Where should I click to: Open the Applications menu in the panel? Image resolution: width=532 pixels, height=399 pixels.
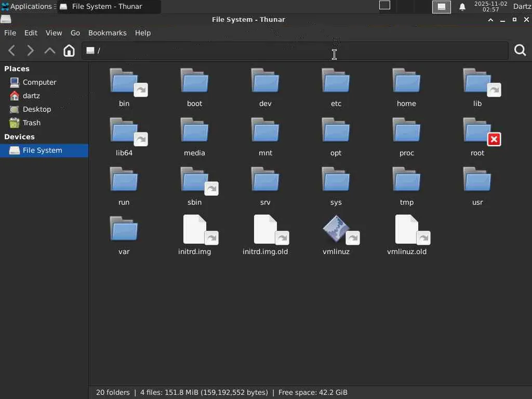(28, 6)
